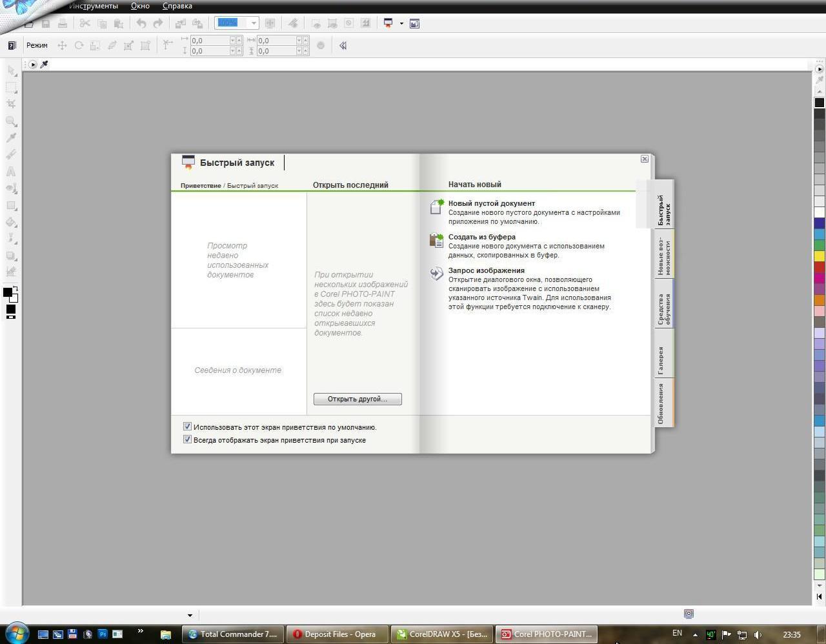Click the Print icon in standard toolbar
The height and width of the screenshot is (644, 826).
62,23
